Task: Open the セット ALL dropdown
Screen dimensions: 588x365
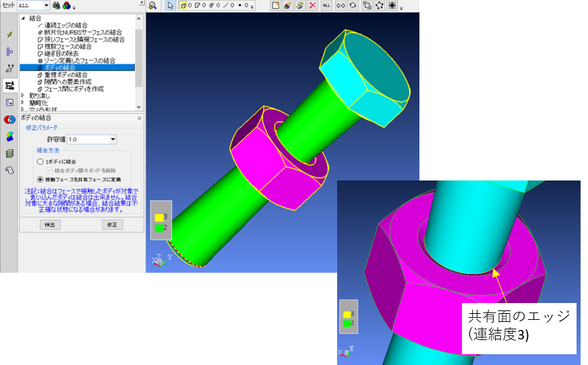Action: coord(45,5)
